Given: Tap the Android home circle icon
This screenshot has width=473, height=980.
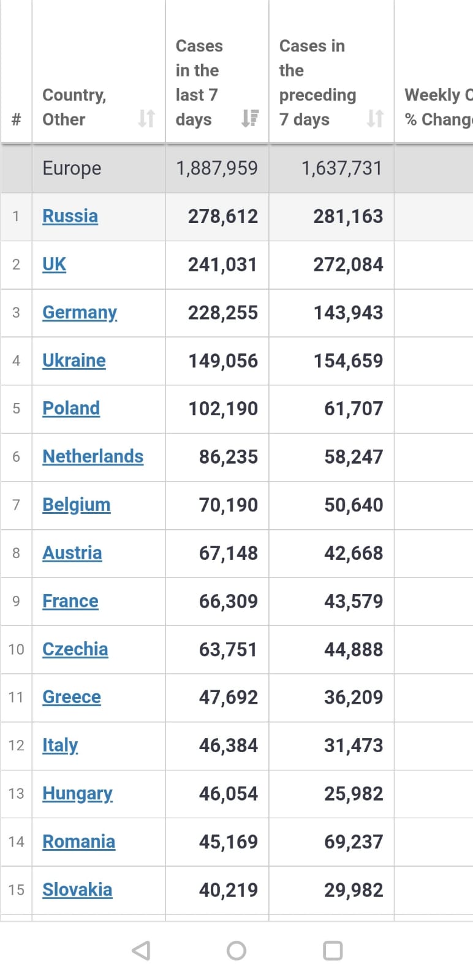Looking at the screenshot, I should click(236, 950).
